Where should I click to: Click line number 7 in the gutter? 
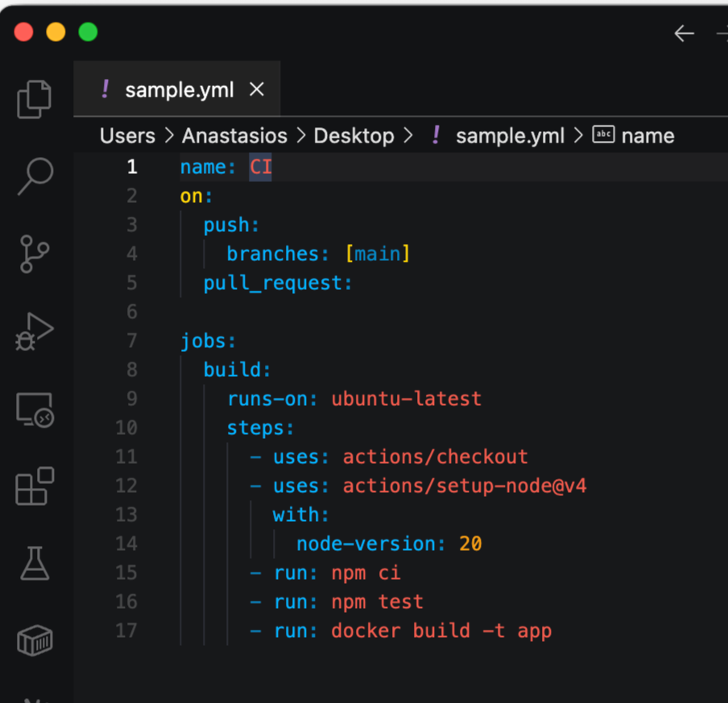131,341
